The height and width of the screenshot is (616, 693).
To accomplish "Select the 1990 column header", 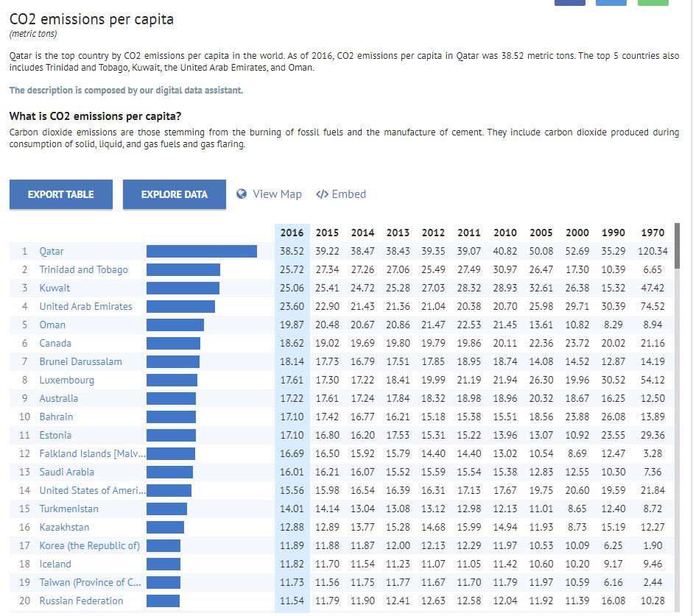I will click(x=613, y=233).
